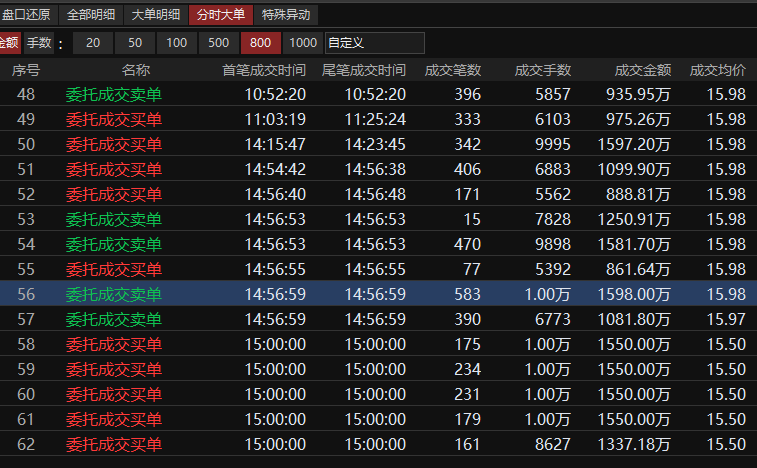Click the 7828 lots cell
Viewport: 757px width, 468px height.
click(553, 220)
